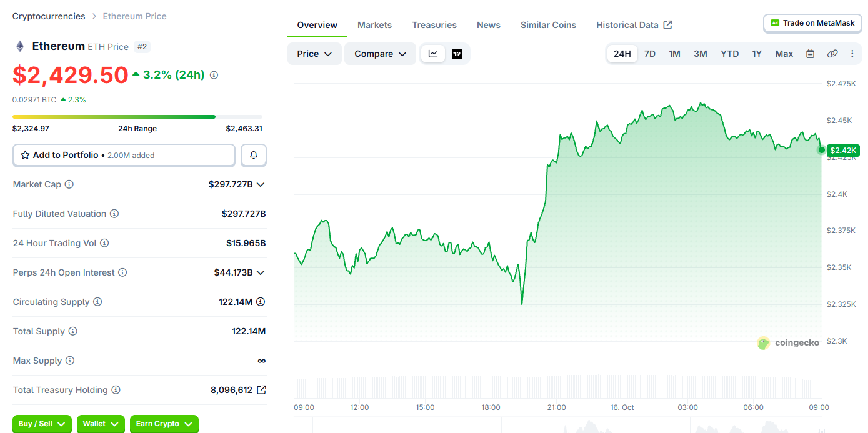Show 24 Hour Trading Vol info icon
This screenshot has height=433, width=868.
[104, 243]
